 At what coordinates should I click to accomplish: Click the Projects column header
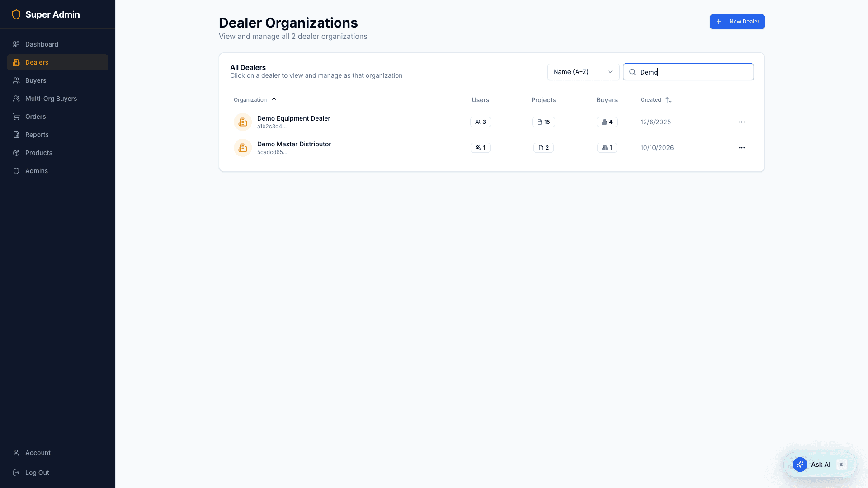click(543, 100)
